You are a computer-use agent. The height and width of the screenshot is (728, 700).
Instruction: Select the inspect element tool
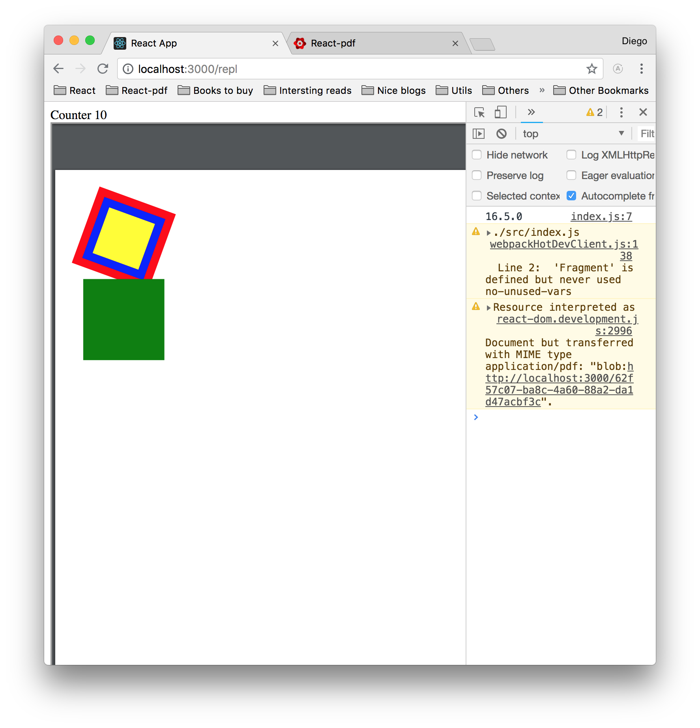pyautogui.click(x=479, y=112)
